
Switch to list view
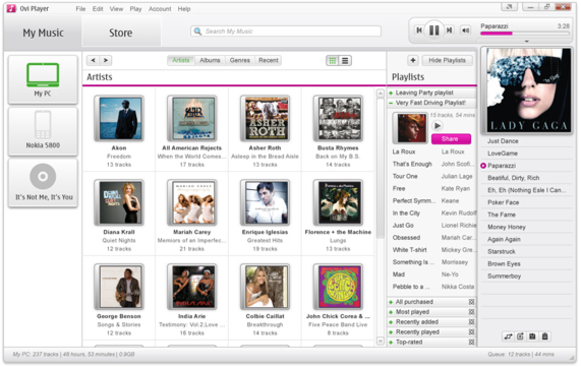point(345,60)
